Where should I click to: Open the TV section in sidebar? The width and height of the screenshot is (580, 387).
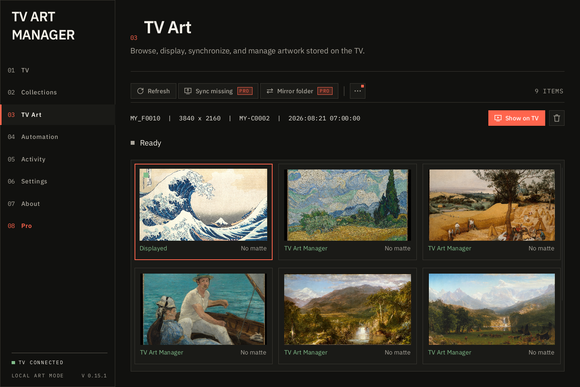(57, 70)
